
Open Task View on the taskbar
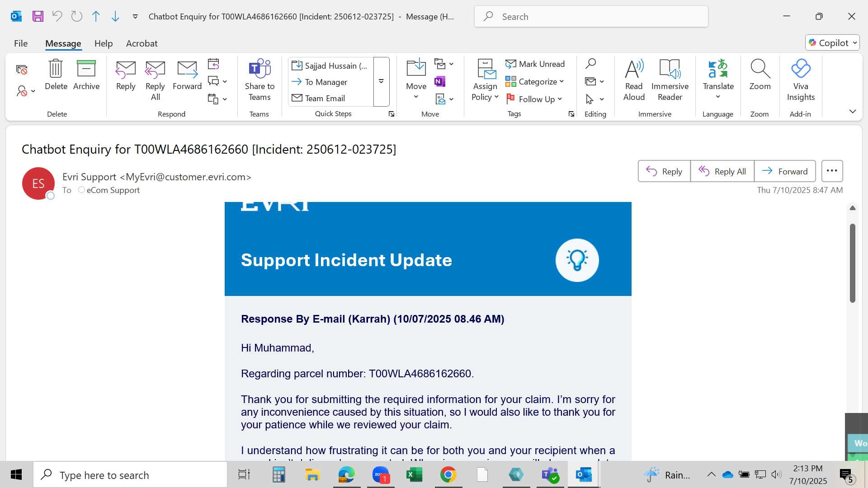244,475
